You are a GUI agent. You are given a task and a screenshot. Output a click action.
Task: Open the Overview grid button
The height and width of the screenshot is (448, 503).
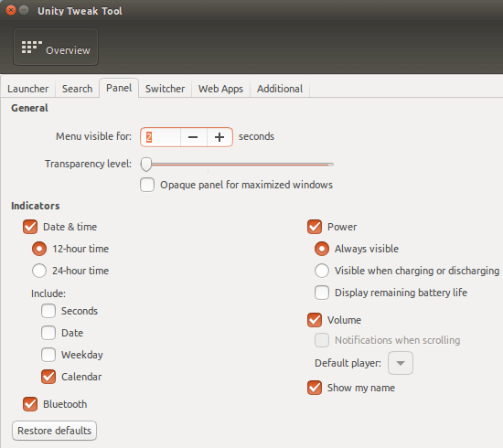pyautogui.click(x=56, y=48)
